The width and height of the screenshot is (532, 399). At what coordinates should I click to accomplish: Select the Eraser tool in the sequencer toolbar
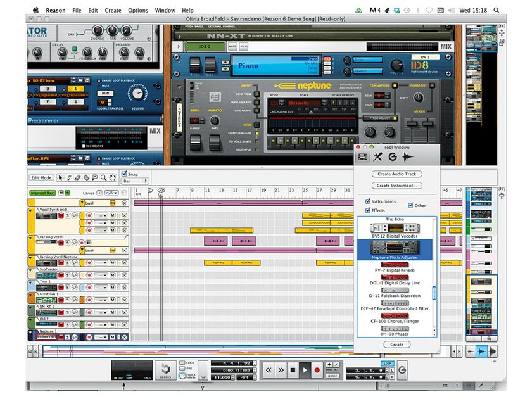point(77,178)
